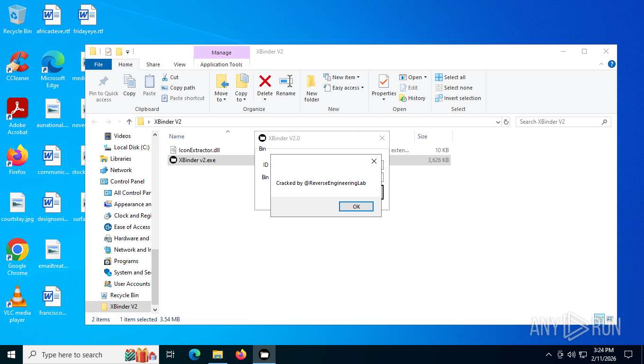
Task: Click OK in the Cracked by dialog
Action: (x=356, y=206)
